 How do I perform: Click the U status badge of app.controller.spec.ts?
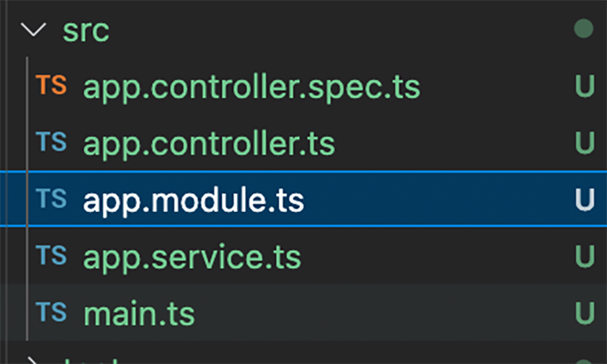(x=585, y=86)
